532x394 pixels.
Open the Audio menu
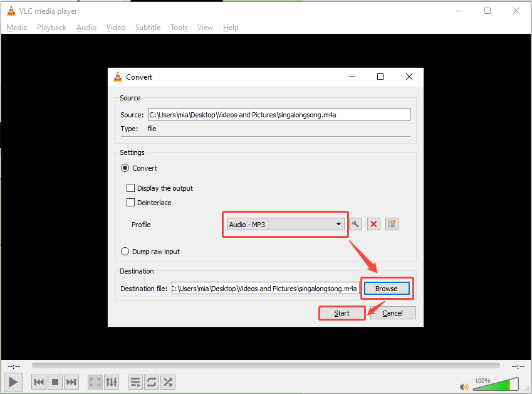86,28
